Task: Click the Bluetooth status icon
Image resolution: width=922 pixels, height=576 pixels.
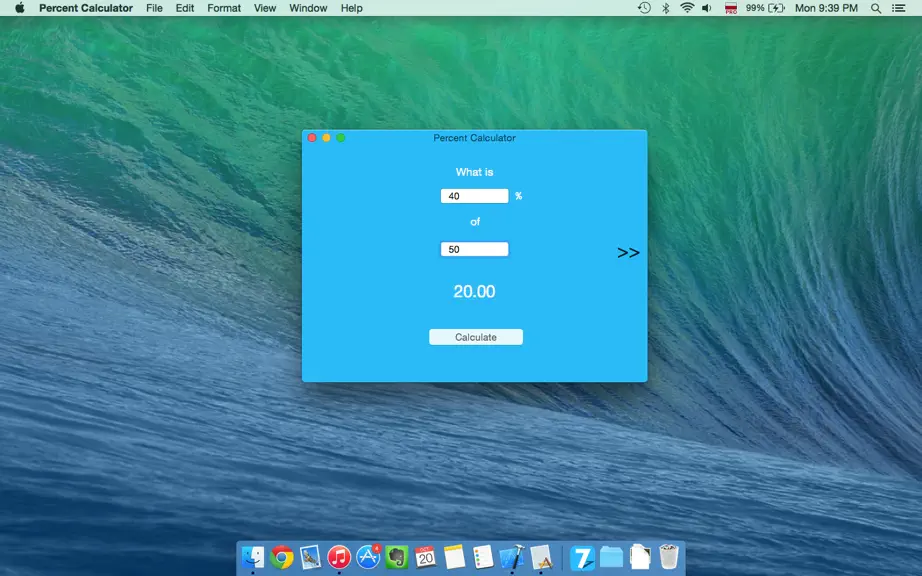Action: [666, 8]
